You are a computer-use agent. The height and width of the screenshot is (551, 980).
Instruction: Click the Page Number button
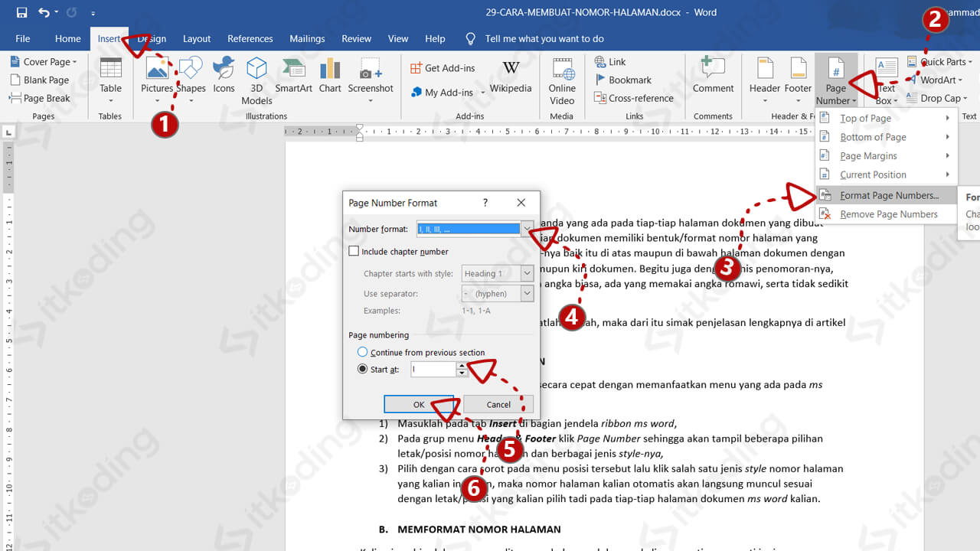pyautogui.click(x=836, y=80)
